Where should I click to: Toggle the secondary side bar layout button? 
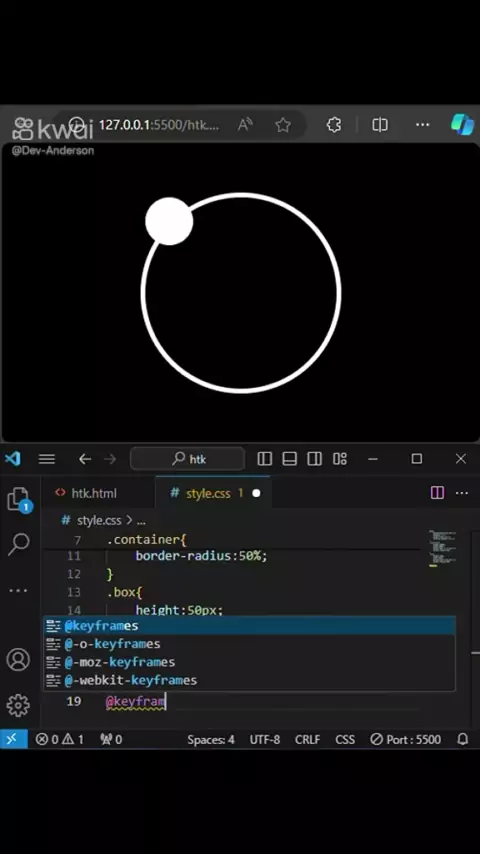[314, 459]
